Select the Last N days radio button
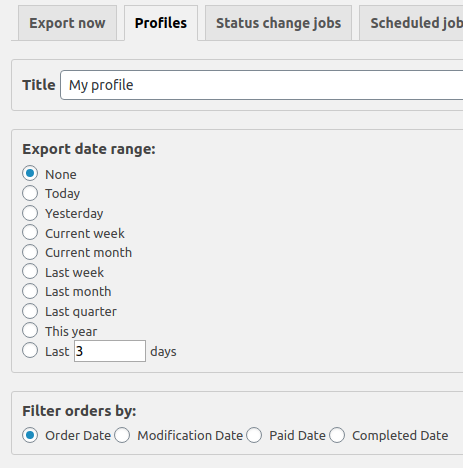This screenshot has height=468, width=463. pyautogui.click(x=30, y=351)
